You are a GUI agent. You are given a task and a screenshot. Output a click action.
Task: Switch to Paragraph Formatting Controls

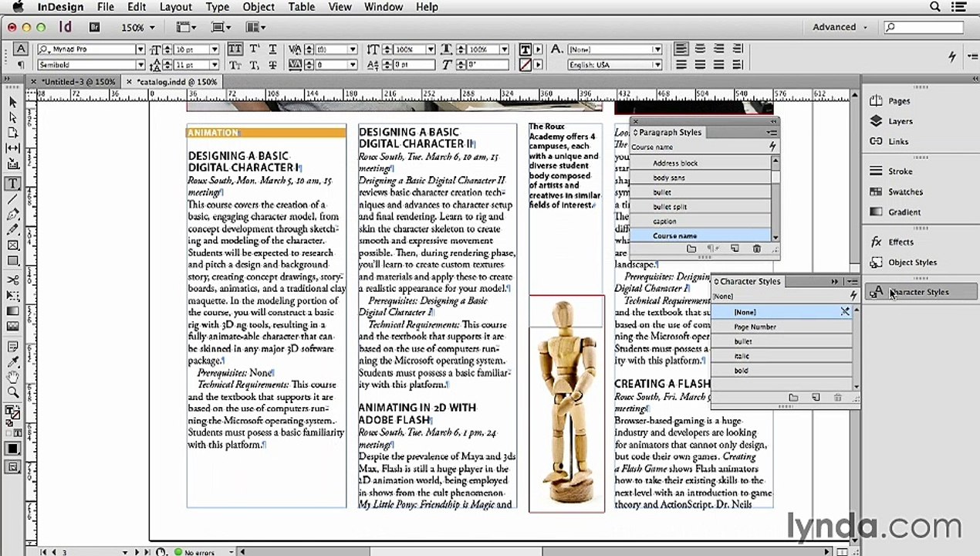21,66
